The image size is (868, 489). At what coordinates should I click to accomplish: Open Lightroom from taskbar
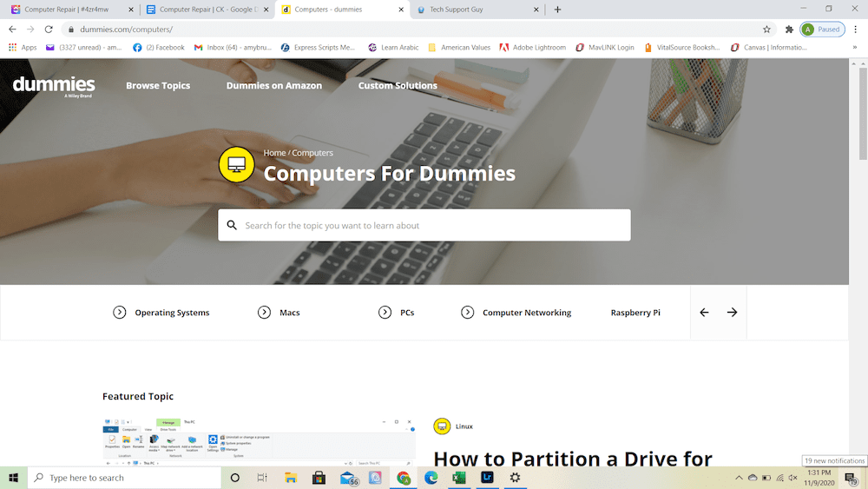pos(487,478)
